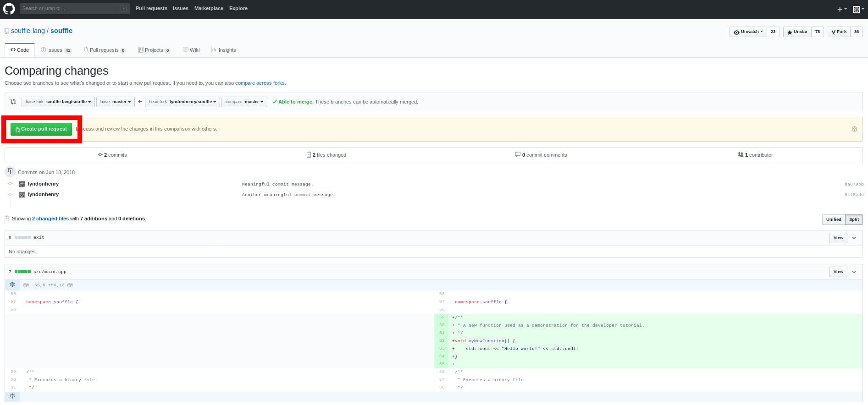This screenshot has width=868, height=405.
Task: Go to Marketplace
Action: coord(209,8)
